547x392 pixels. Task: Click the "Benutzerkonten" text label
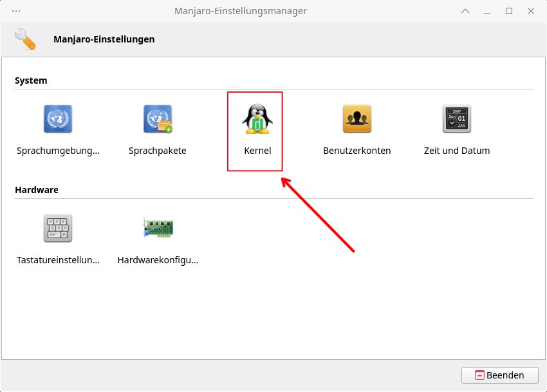point(357,151)
